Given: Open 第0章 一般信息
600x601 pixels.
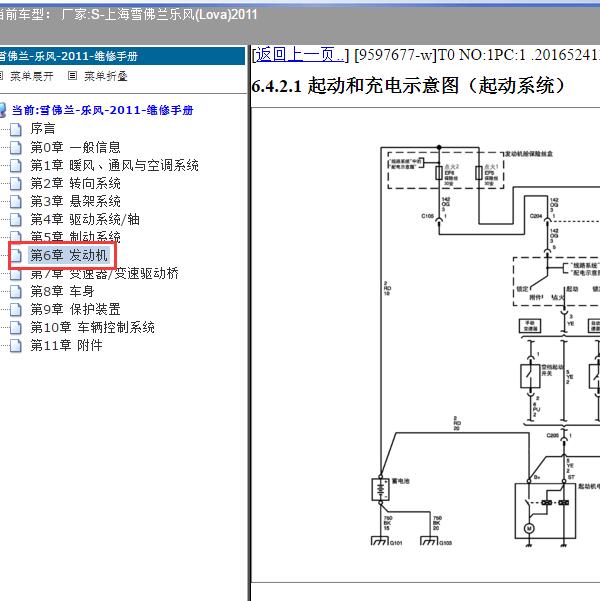Looking at the screenshot, I should point(76,147).
